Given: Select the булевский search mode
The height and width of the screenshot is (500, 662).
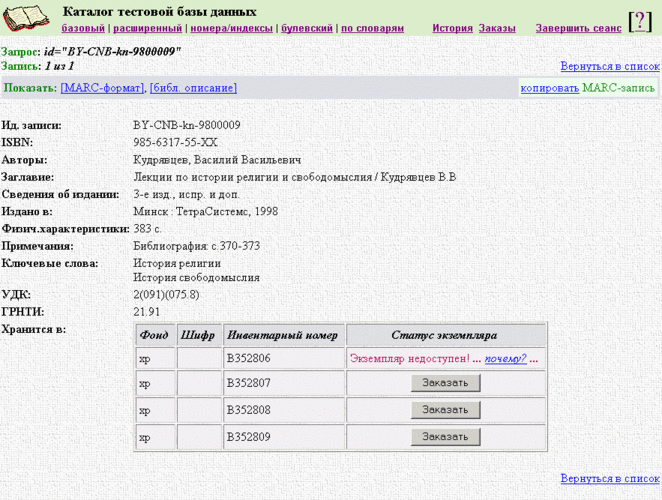Looking at the screenshot, I should pos(306,29).
